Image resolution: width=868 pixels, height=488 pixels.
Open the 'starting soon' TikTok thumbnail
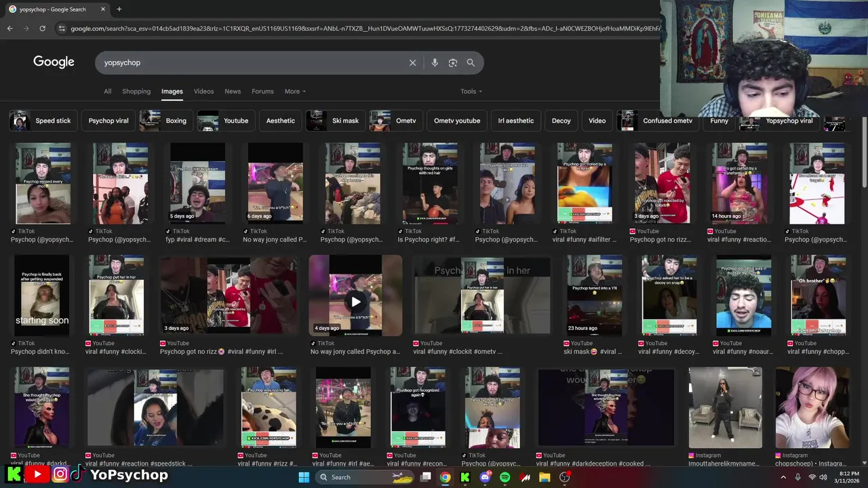coord(42,296)
